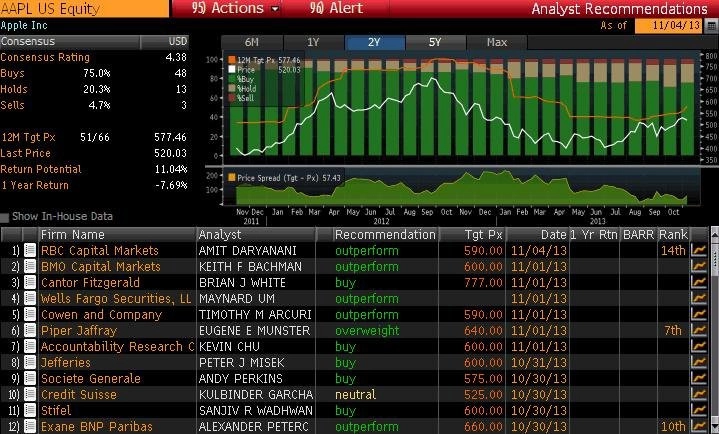719x434 pixels.
Task: Enable the Show In-House Data checkbox
Action: point(5,217)
